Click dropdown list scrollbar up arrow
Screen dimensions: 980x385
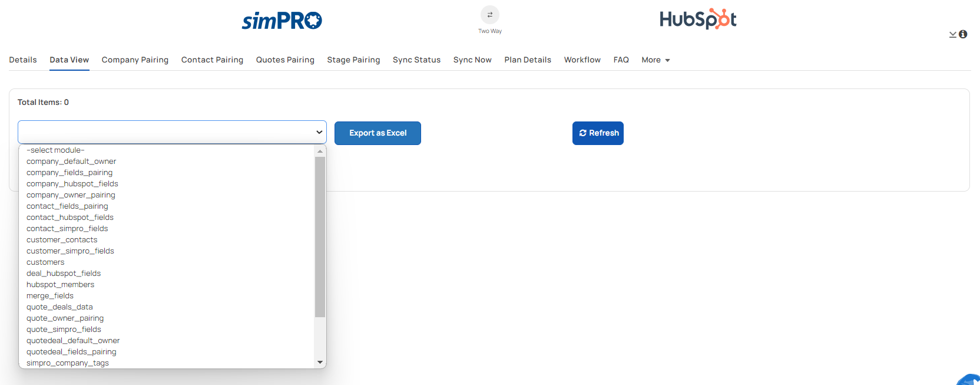pos(320,151)
